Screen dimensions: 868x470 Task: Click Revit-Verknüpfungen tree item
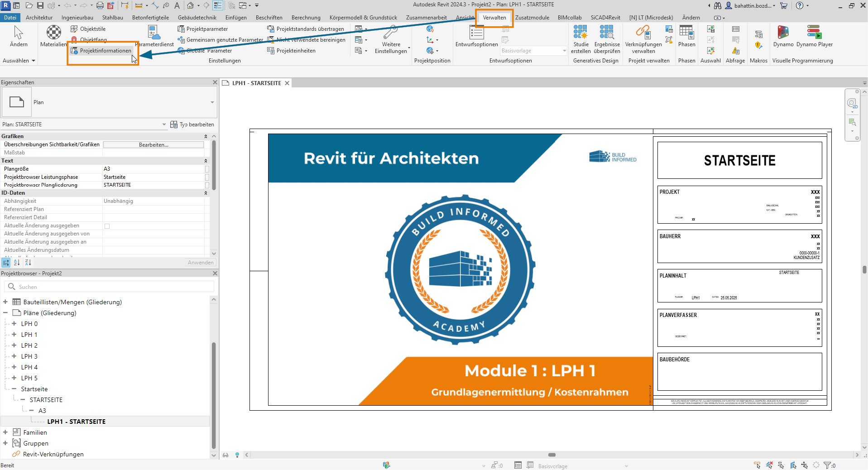coord(53,454)
